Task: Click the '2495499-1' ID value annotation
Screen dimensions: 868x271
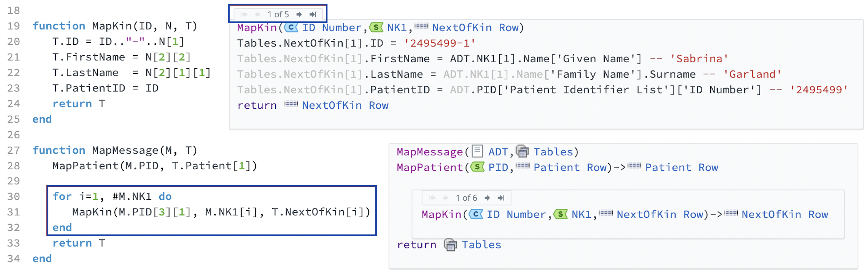Action: point(440,43)
